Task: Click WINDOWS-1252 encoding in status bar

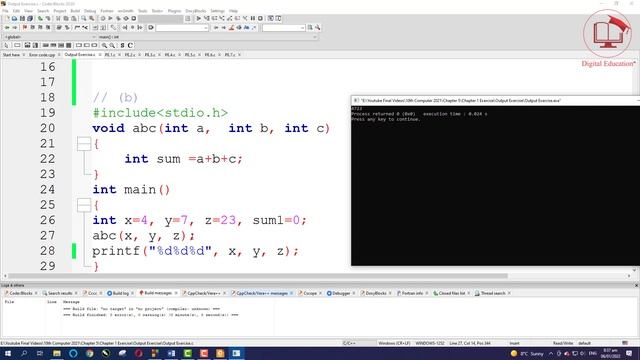Action: 430,343
